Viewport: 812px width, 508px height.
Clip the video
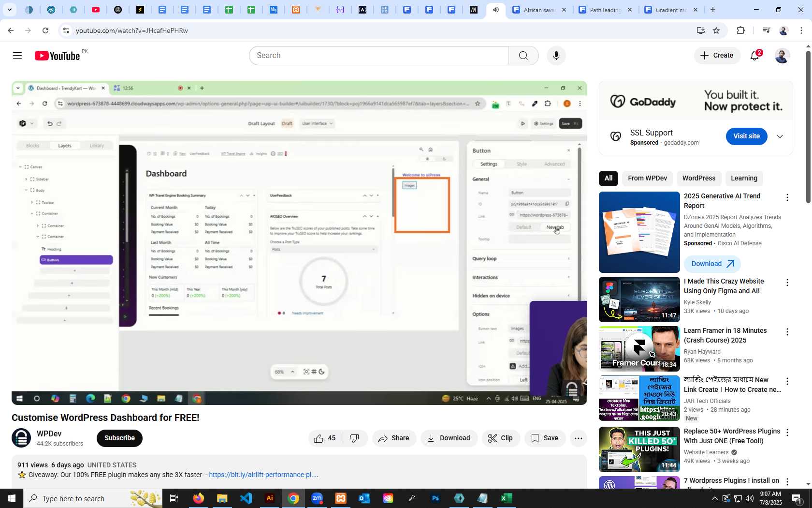point(501,438)
